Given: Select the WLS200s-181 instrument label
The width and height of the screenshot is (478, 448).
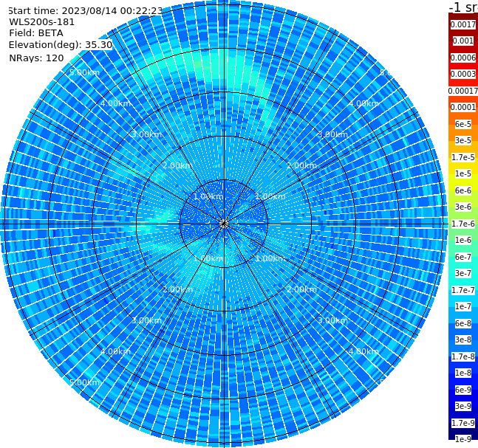Looking at the screenshot, I should tap(42, 22).
